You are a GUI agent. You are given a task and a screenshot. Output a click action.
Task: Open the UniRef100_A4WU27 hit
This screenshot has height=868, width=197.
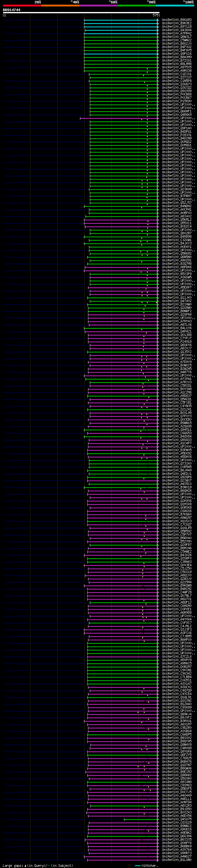(x=176, y=856)
